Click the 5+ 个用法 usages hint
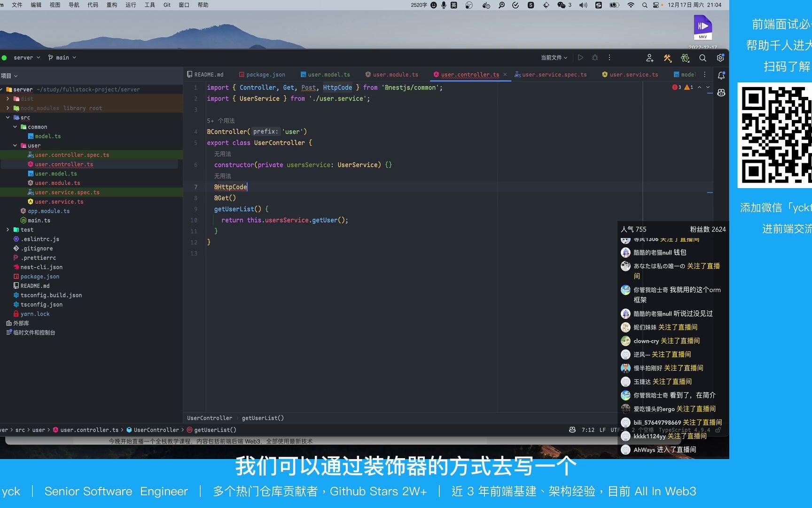The image size is (812, 508). 221,121
